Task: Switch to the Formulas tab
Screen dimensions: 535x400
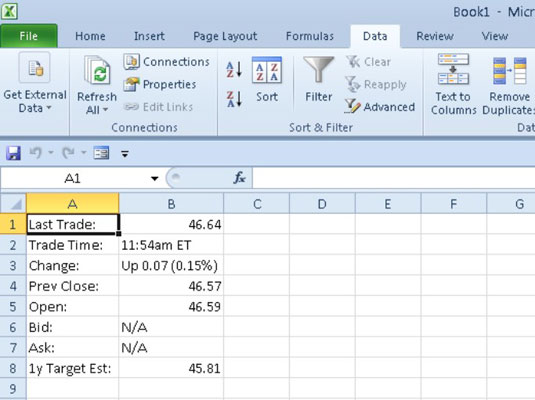Action: 310,36
